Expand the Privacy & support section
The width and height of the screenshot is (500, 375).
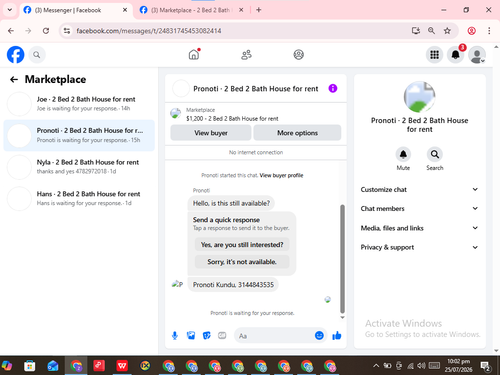[419, 247]
